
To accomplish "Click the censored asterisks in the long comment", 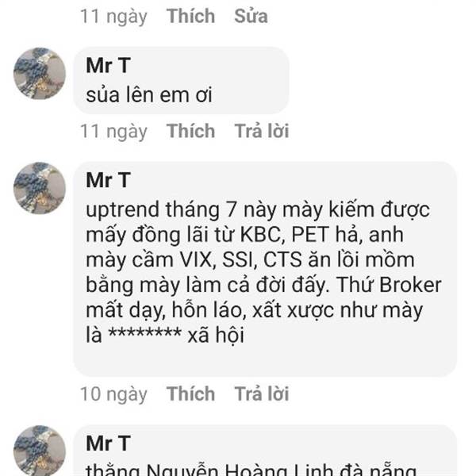I will click(x=145, y=333).
